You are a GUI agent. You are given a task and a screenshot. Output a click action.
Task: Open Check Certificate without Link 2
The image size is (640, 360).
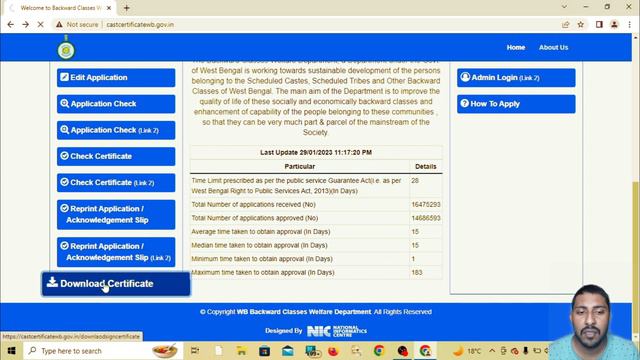click(x=116, y=156)
